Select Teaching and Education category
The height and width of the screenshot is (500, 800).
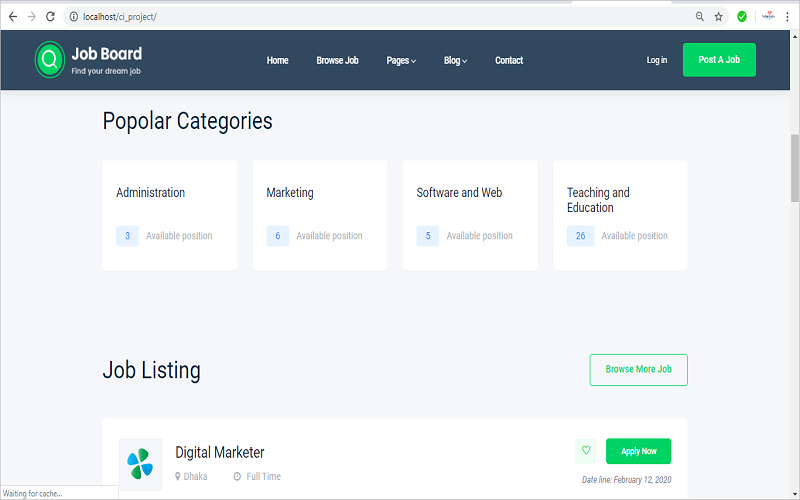point(620,215)
